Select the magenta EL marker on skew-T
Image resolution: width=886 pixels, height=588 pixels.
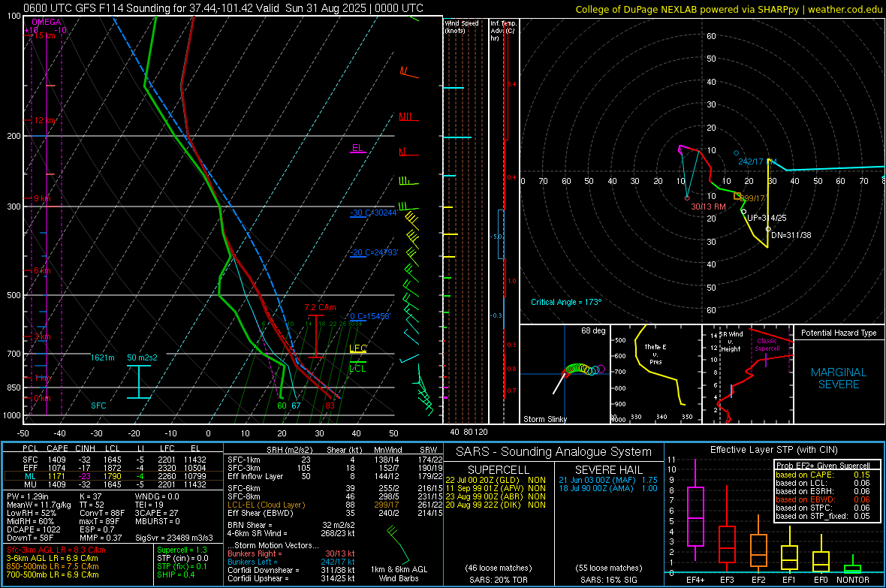point(357,149)
